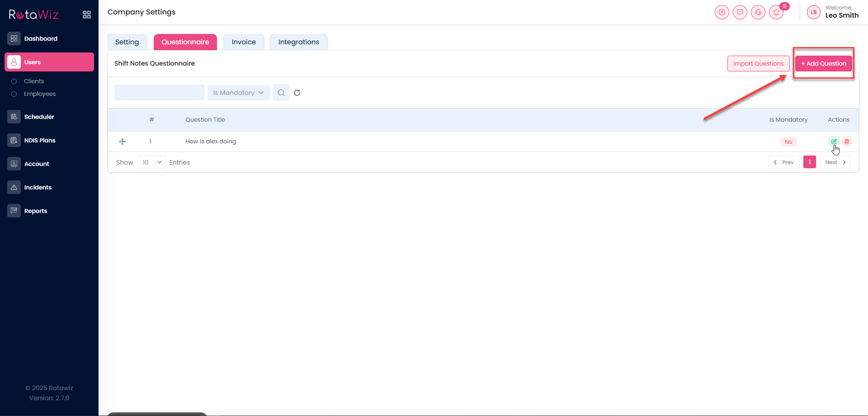
Task: Switch to the Integrations tab
Action: (x=298, y=42)
